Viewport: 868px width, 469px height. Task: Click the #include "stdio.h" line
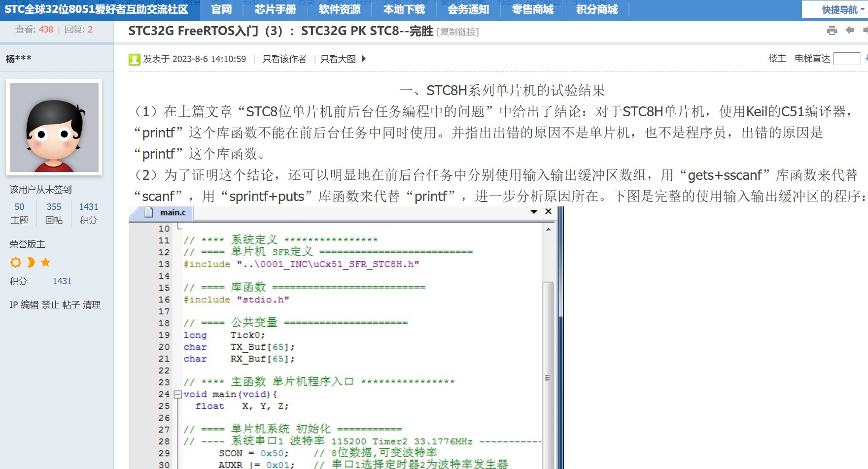pyautogui.click(x=236, y=300)
